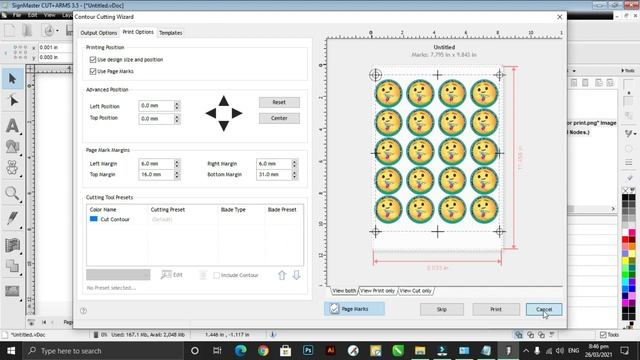
Task: Enable Include Contour checkbox
Action: point(217,275)
